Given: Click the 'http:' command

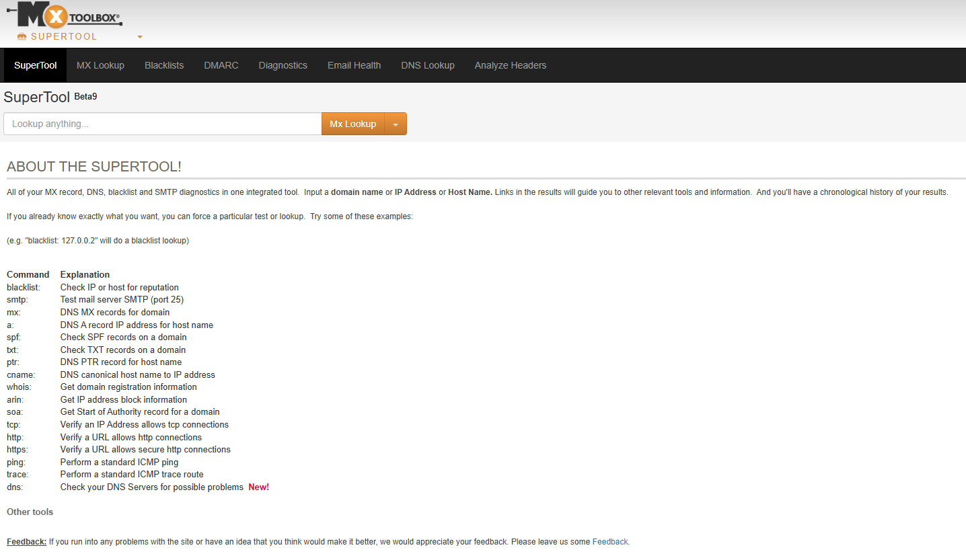Looking at the screenshot, I should tap(15, 437).
